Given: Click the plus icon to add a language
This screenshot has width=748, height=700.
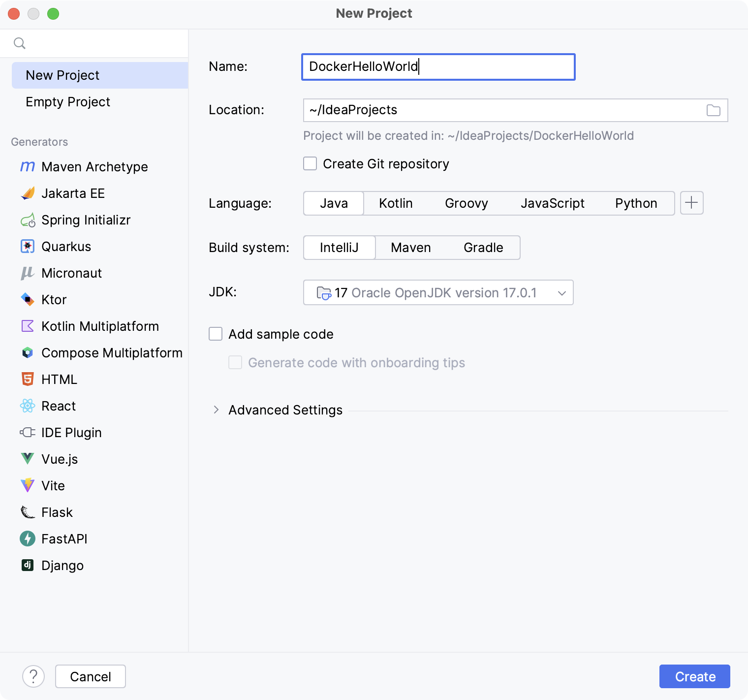Looking at the screenshot, I should coord(691,203).
